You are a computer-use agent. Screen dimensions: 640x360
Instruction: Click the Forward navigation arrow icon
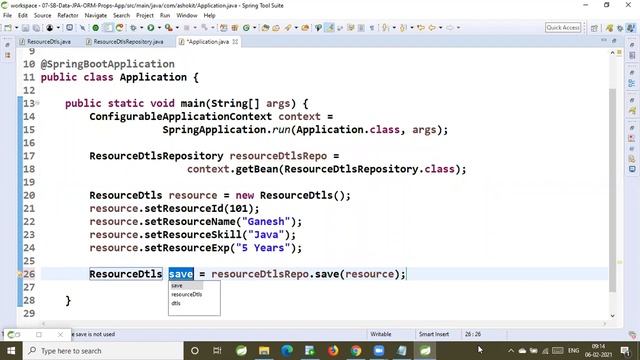(449, 28)
